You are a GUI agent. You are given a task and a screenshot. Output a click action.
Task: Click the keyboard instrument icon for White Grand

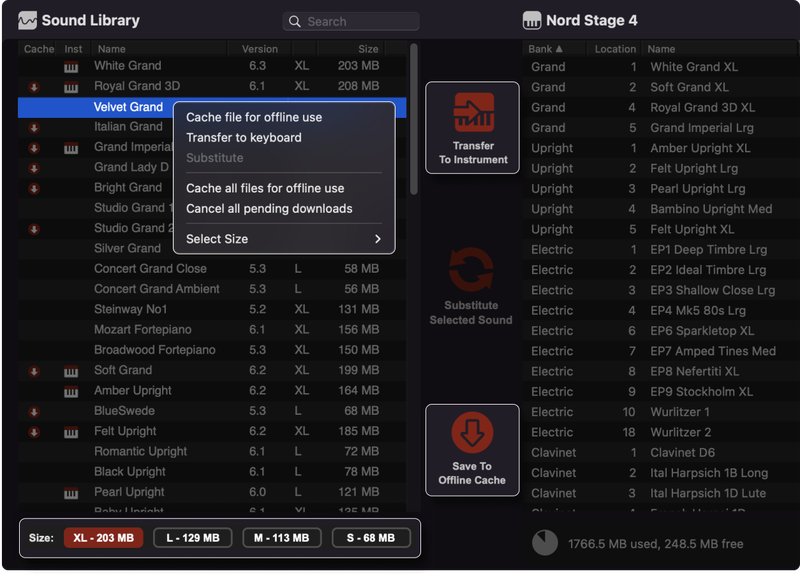pos(71,67)
